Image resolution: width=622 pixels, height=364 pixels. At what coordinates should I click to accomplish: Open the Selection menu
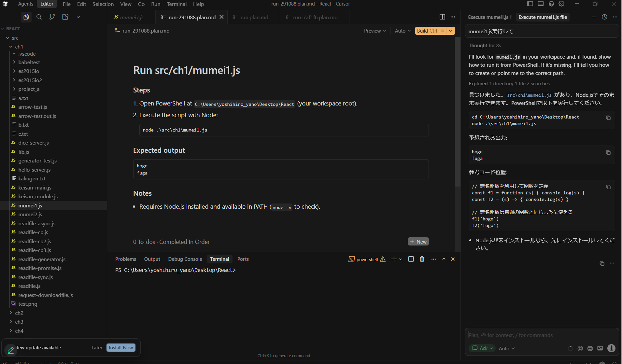pos(103,4)
